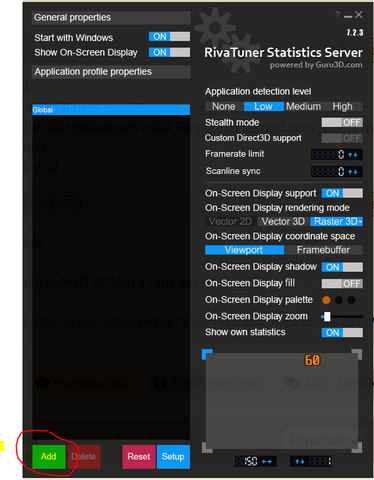This screenshot has width=374, height=480.
Task: Click the scanline sync stepper arrows
Action: (x=353, y=172)
